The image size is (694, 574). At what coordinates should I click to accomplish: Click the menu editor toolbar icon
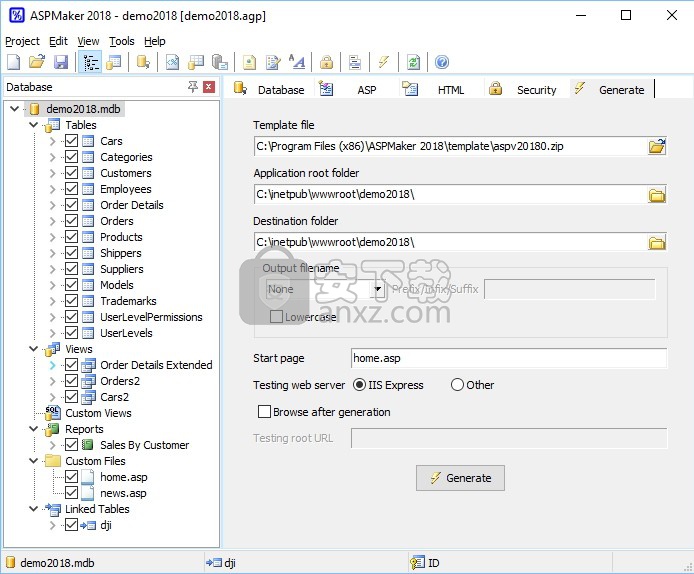tap(355, 62)
